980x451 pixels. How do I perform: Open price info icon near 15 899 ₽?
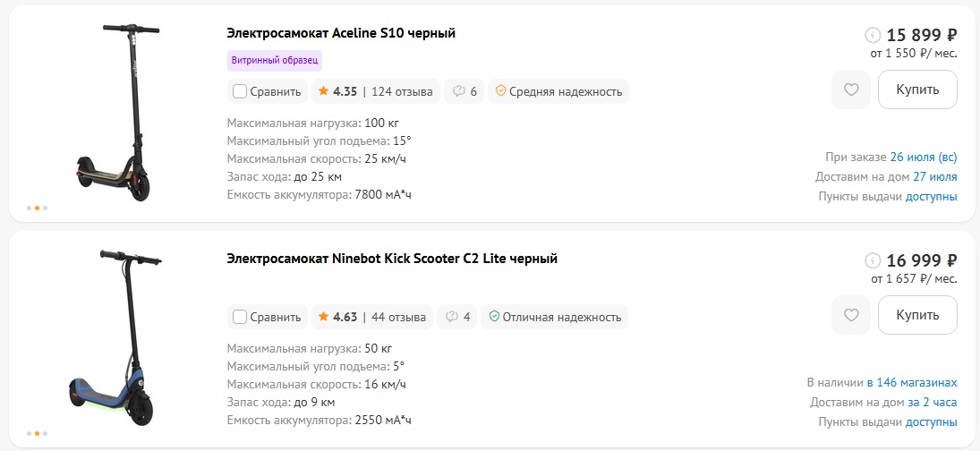(x=872, y=35)
